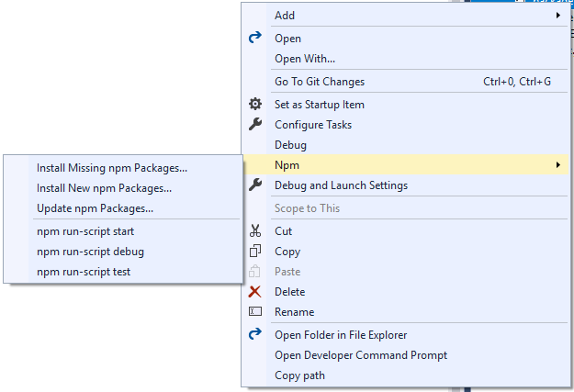Select Copy path entry
The image size is (574, 392).
405,375
